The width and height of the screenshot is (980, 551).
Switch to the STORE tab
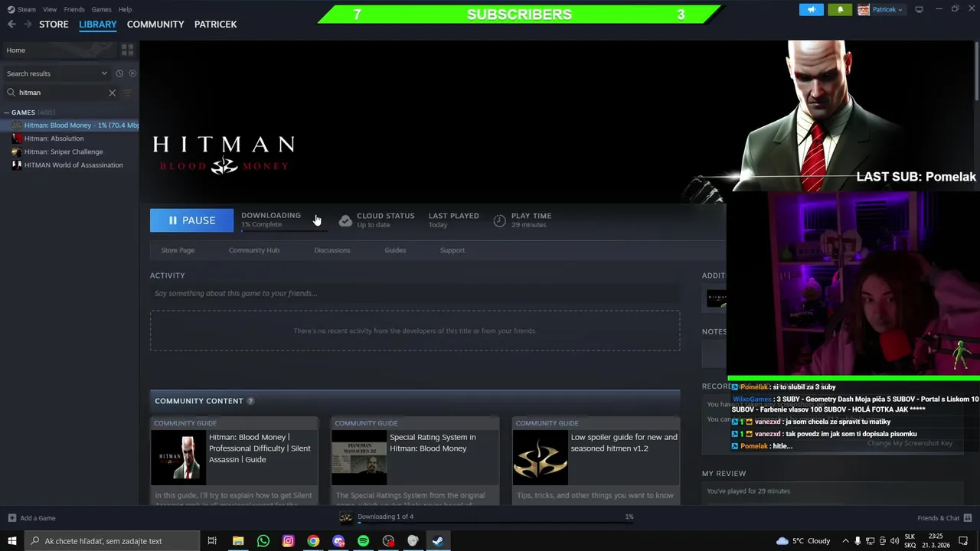[54, 24]
